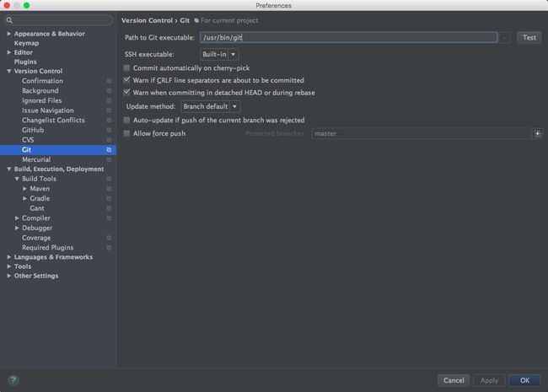
Task: Open the Update method Branch default dropdown
Action: [211, 106]
